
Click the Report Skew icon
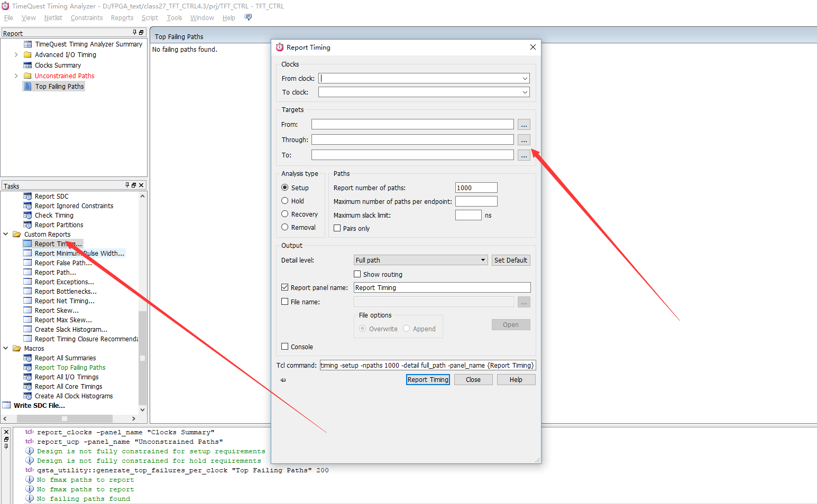[x=27, y=310]
